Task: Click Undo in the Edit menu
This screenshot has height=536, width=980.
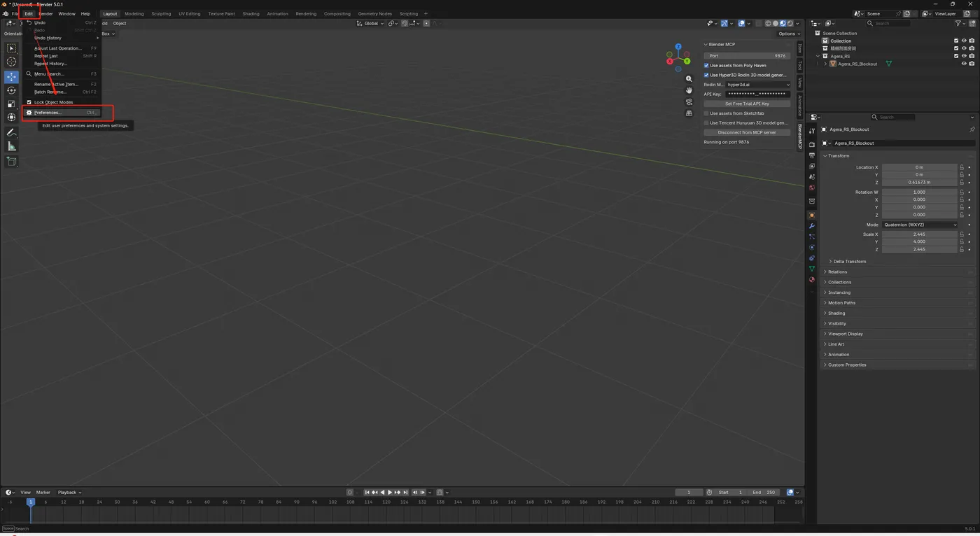Action: coord(63,22)
